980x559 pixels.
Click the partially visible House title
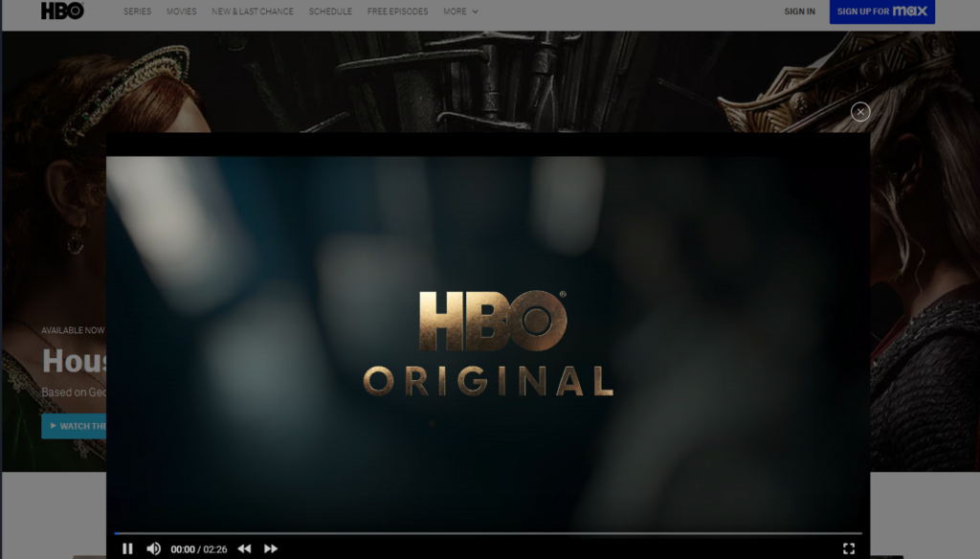[x=74, y=361]
